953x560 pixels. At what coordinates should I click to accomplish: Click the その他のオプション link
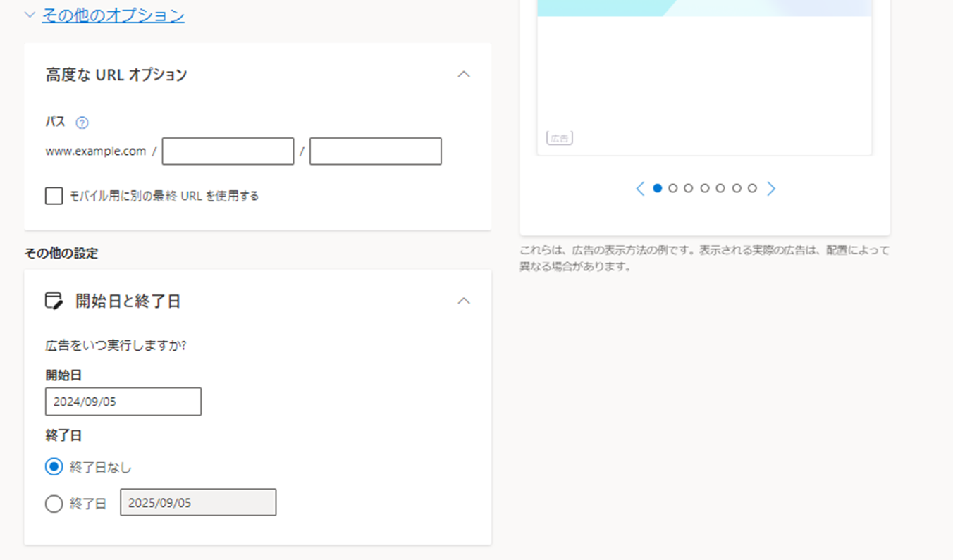113,15
